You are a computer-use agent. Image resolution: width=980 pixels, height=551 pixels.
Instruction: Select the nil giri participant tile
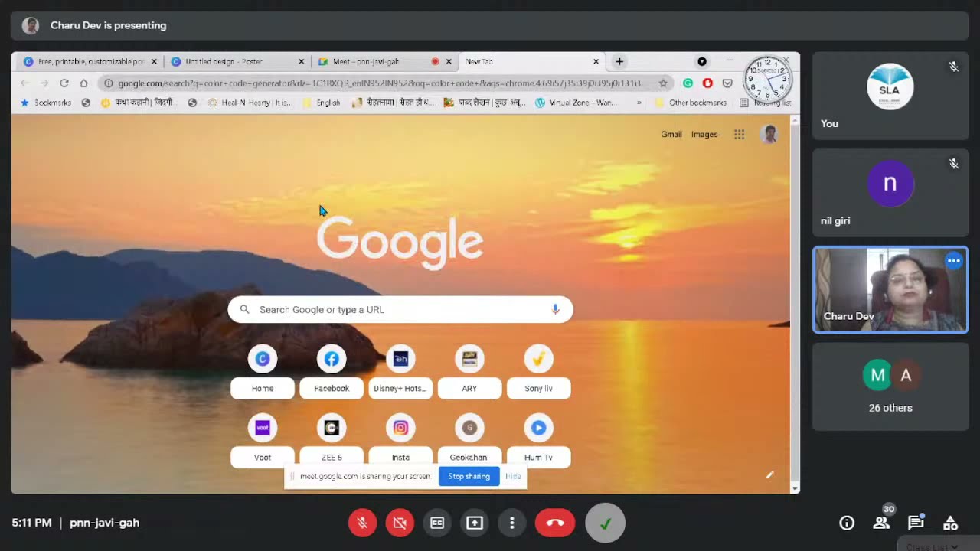[x=890, y=193]
